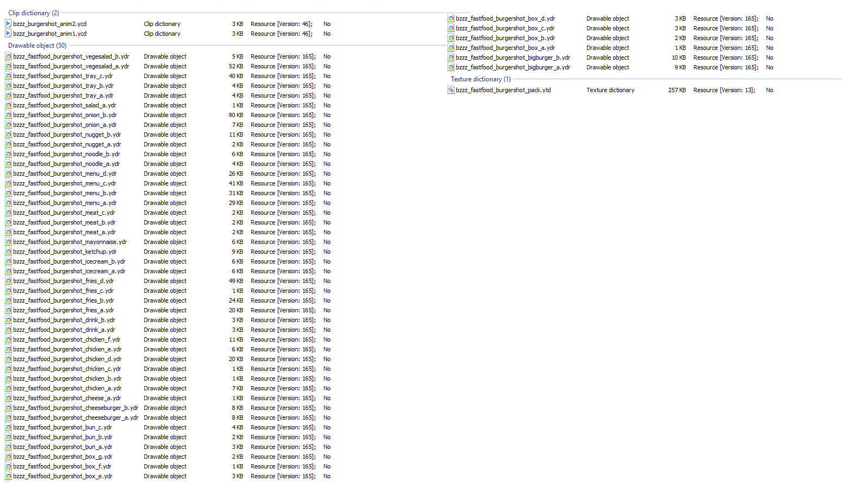Image resolution: width=868 pixels, height=488 pixels.
Task: Click icon of bzzz_fastfood_burgershot_menu_a.ydr
Action: click(8, 203)
